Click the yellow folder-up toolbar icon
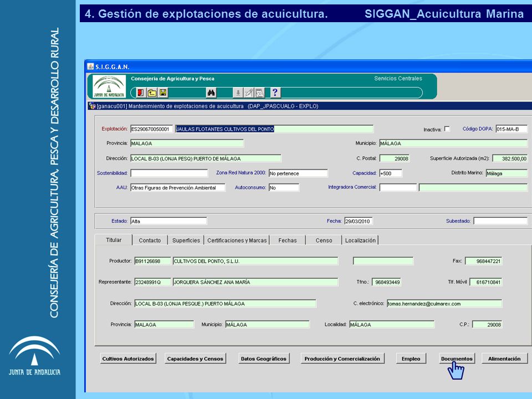The image size is (532, 399). tap(152, 93)
